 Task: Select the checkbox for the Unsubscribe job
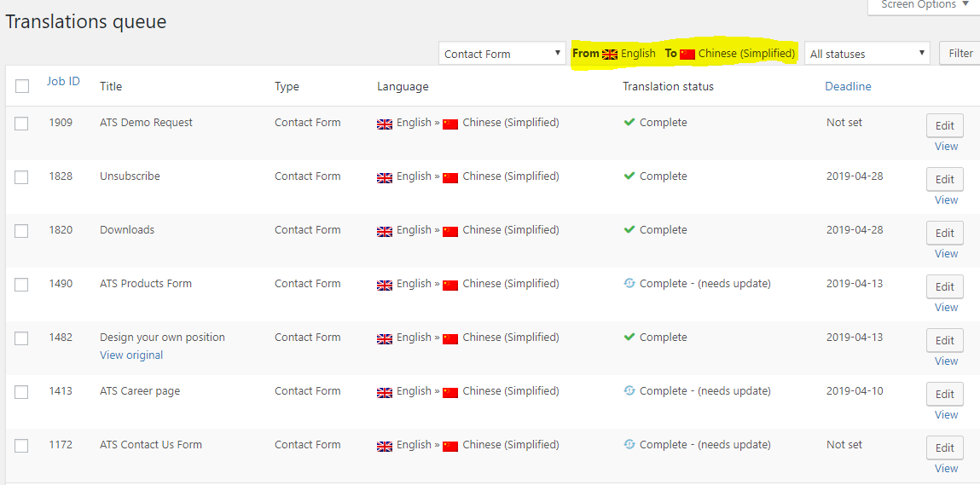[21, 177]
